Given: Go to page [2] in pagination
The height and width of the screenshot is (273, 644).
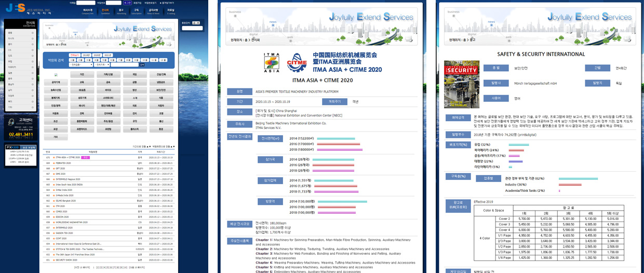Looking at the screenshot, I should (98, 267).
